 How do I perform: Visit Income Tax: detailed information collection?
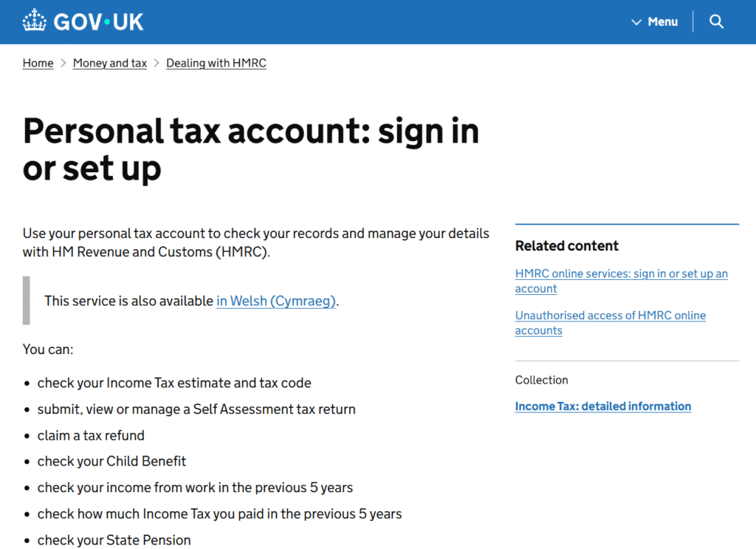(602, 406)
